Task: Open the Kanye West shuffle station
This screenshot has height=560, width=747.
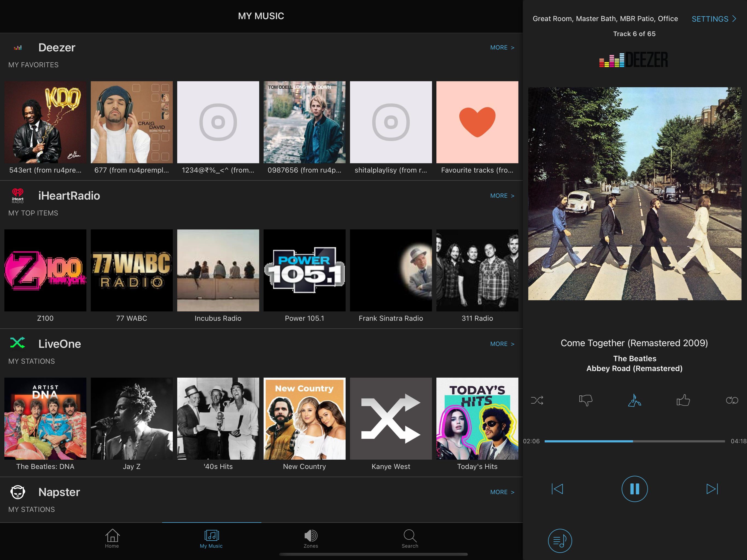Action: 391,419
